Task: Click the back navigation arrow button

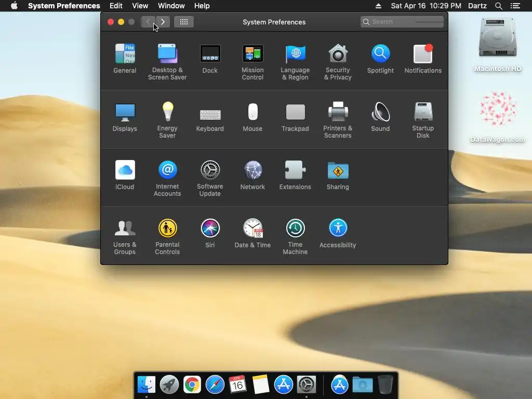Action: click(x=148, y=22)
